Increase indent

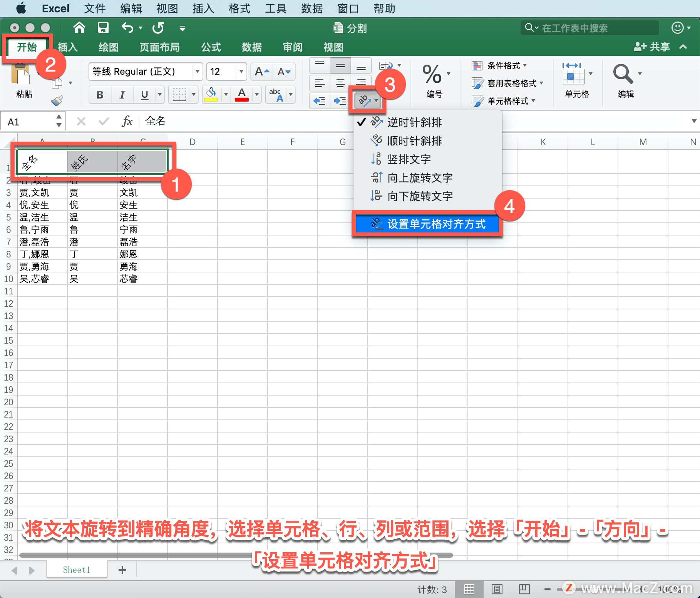click(x=340, y=101)
